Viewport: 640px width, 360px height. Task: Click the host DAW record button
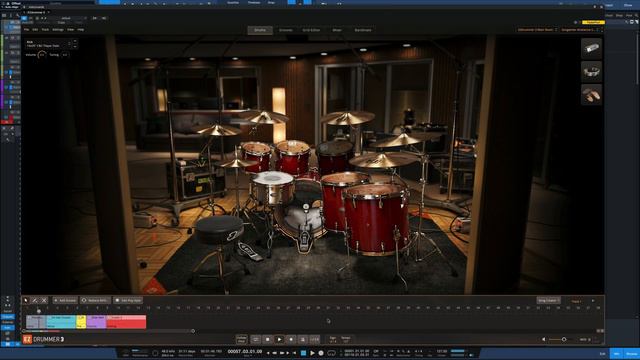[x=321, y=353]
